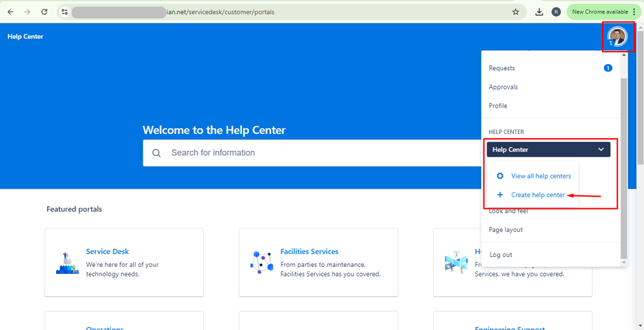Select Create help center
The image size is (644, 330).
coord(538,195)
